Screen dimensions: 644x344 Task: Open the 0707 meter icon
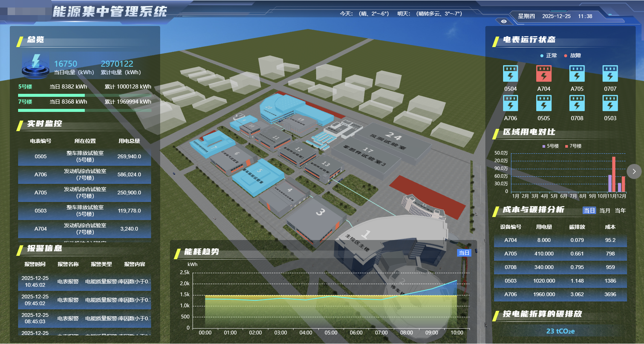click(x=610, y=73)
